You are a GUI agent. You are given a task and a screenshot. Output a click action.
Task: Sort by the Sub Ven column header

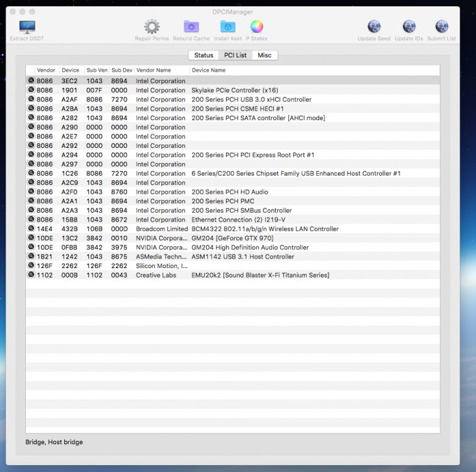(x=97, y=70)
